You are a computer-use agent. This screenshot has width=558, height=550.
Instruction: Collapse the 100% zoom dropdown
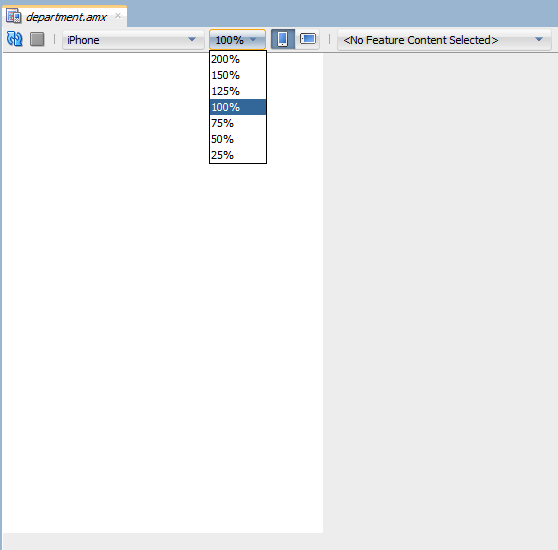click(237, 39)
